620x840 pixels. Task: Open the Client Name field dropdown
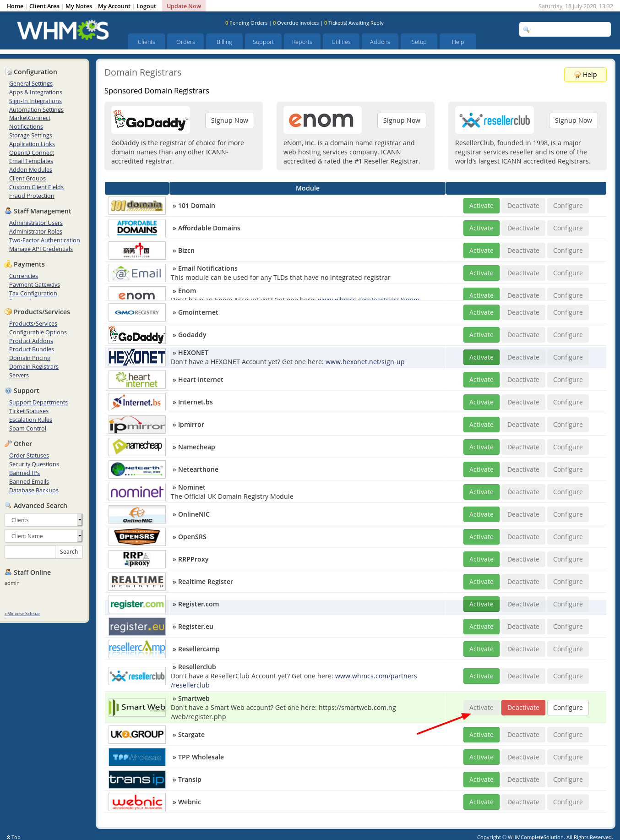pyautogui.click(x=44, y=536)
